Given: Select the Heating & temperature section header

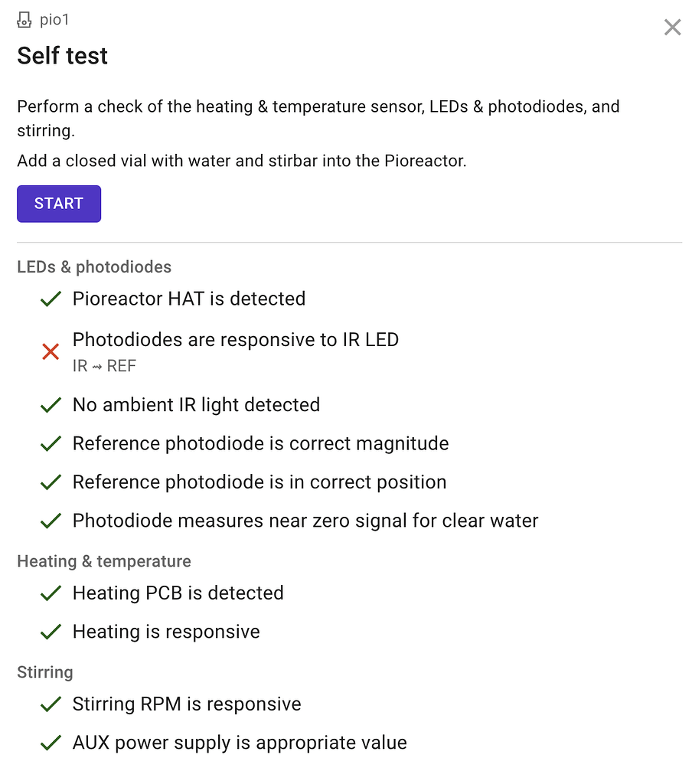Looking at the screenshot, I should (104, 561).
